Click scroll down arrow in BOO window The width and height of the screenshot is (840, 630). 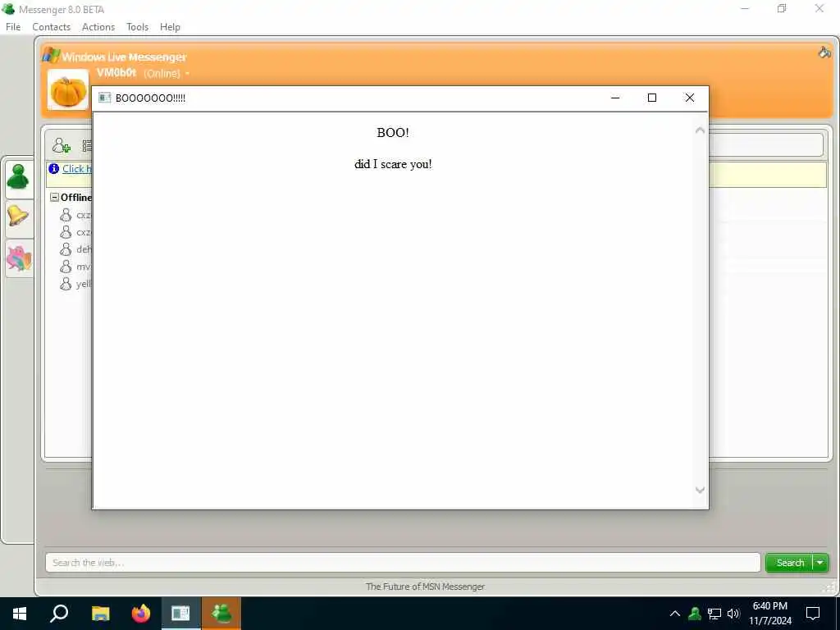[700, 490]
